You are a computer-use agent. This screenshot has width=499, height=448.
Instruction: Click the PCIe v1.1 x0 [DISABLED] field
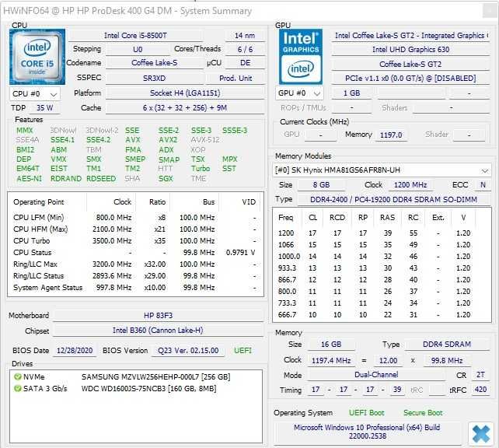(x=410, y=79)
